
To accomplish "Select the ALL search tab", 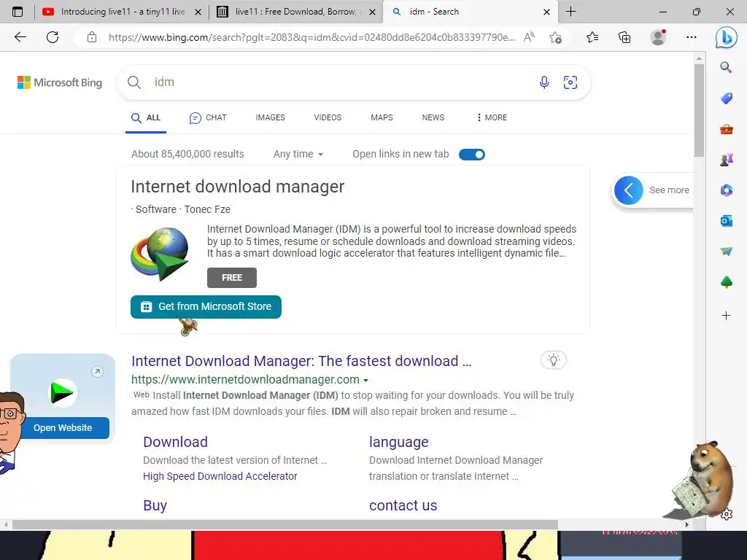I will click(146, 117).
